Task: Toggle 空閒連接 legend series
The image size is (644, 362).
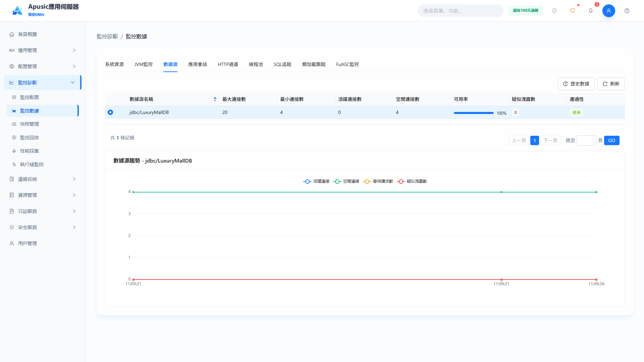Action: (x=346, y=181)
